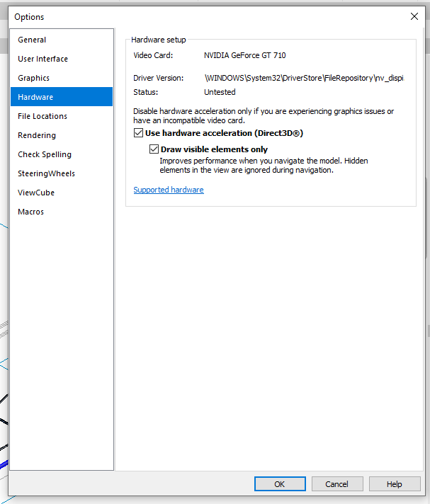Click the driver version path text

[304, 78]
